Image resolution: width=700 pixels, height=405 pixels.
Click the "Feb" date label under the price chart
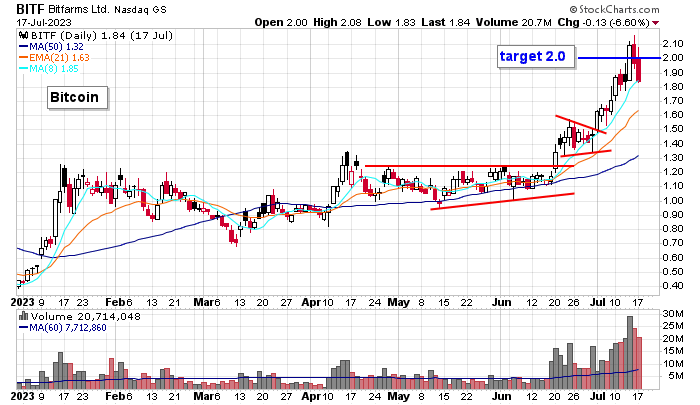tap(115, 302)
